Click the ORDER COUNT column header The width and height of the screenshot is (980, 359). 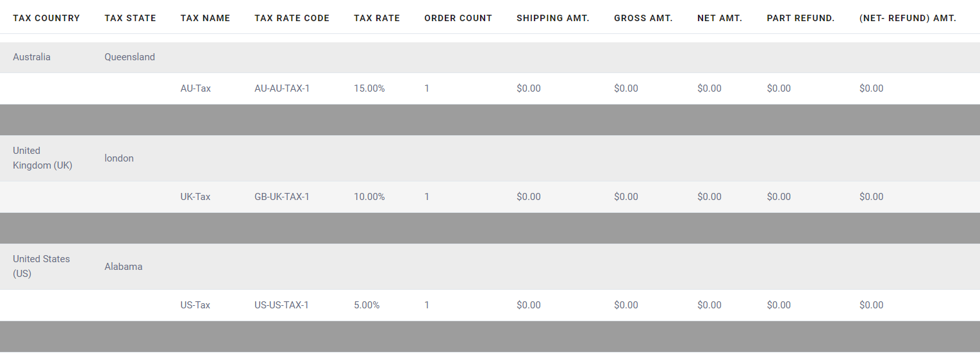click(458, 18)
